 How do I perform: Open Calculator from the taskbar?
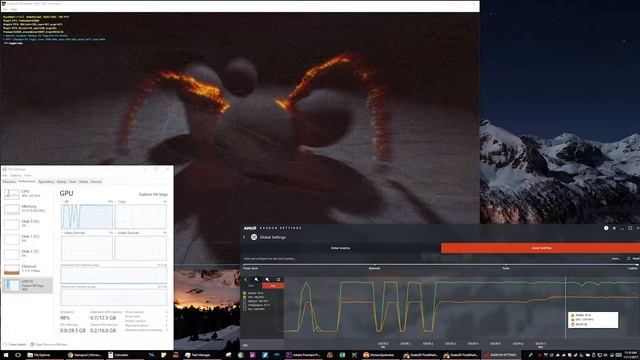(124, 355)
